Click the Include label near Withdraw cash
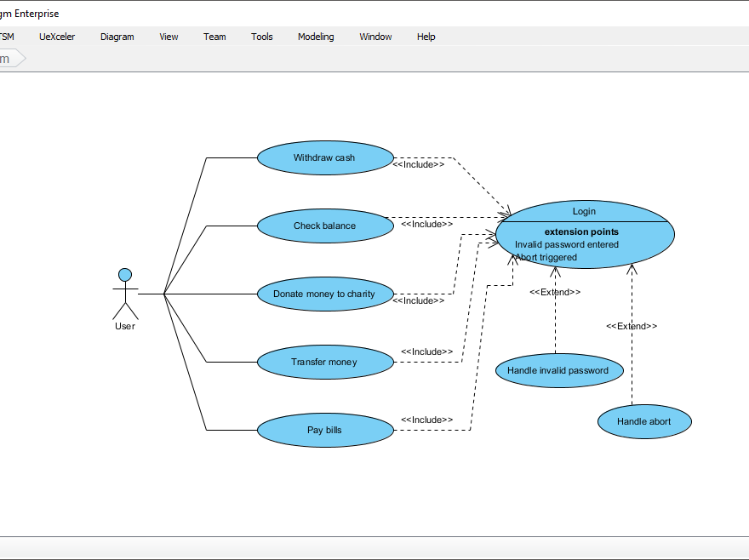Image resolution: width=749 pixels, height=560 pixels. coord(420,164)
